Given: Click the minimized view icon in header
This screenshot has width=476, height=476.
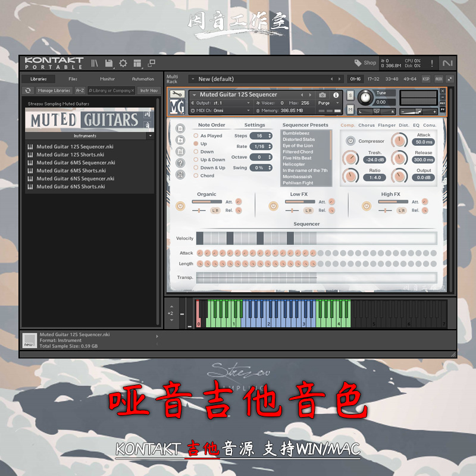Looking at the screenshot, I should pyautogui.click(x=151, y=63).
